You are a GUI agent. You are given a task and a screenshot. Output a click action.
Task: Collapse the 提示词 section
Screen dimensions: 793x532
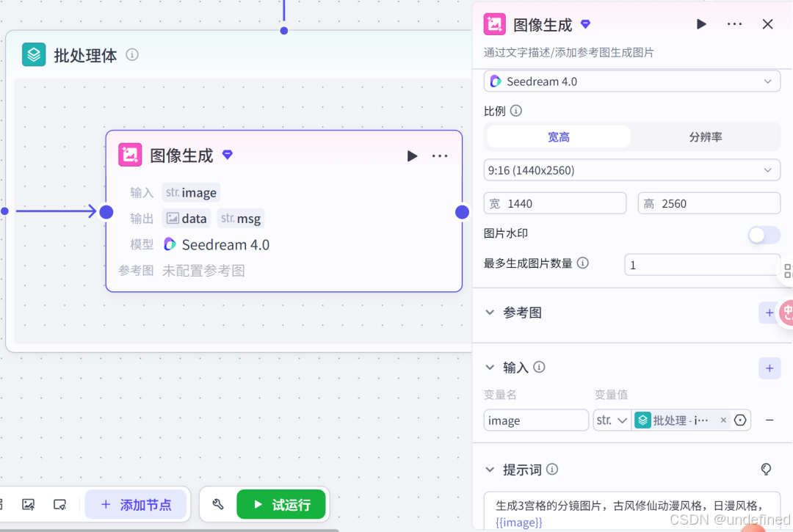[x=490, y=470]
